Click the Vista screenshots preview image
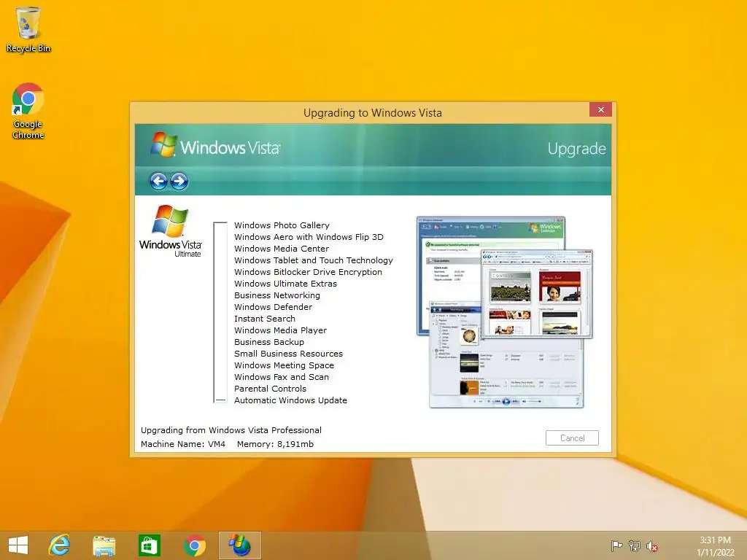 point(505,312)
